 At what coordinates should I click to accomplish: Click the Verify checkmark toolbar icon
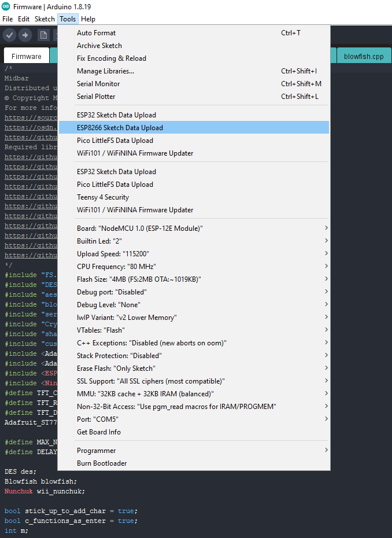[9, 35]
